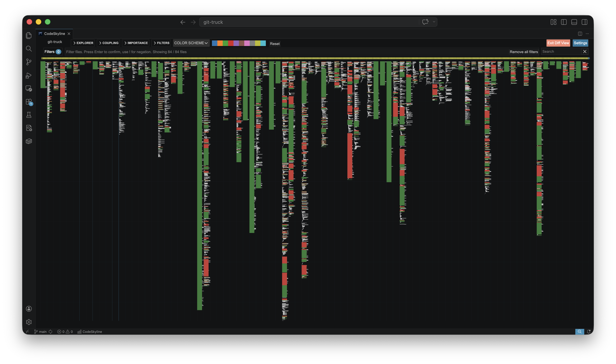Click errors and warnings count in status bar

tap(65, 332)
